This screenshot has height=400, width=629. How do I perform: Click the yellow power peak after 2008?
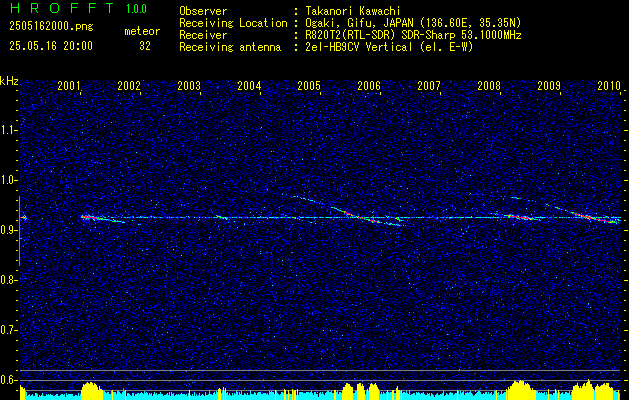519,390
